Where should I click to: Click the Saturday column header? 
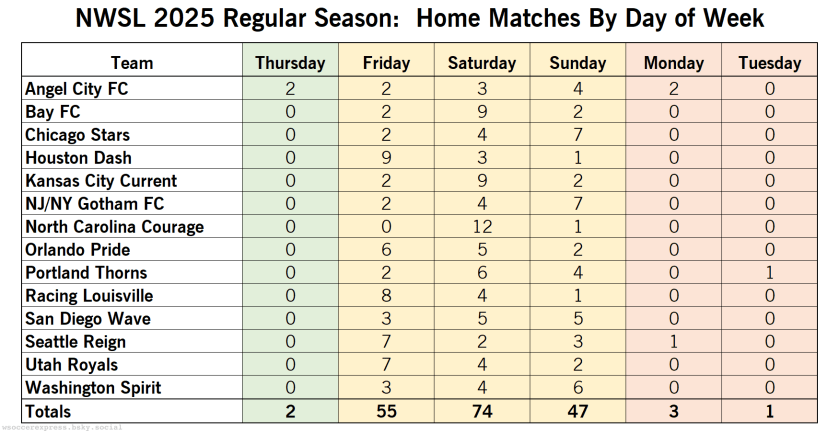482,63
